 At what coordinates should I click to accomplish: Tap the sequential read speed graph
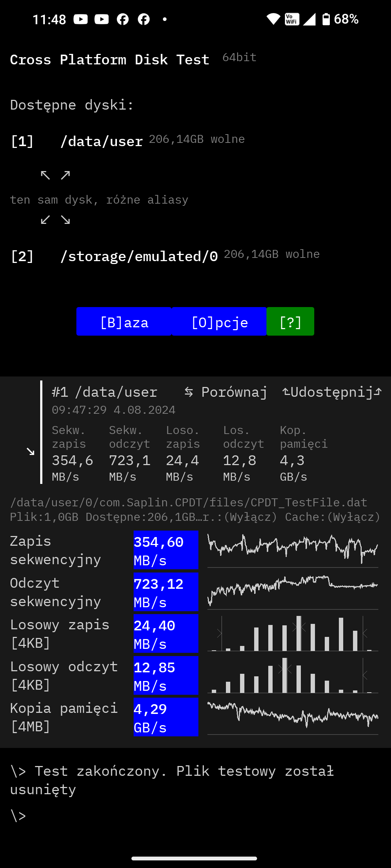293,590
